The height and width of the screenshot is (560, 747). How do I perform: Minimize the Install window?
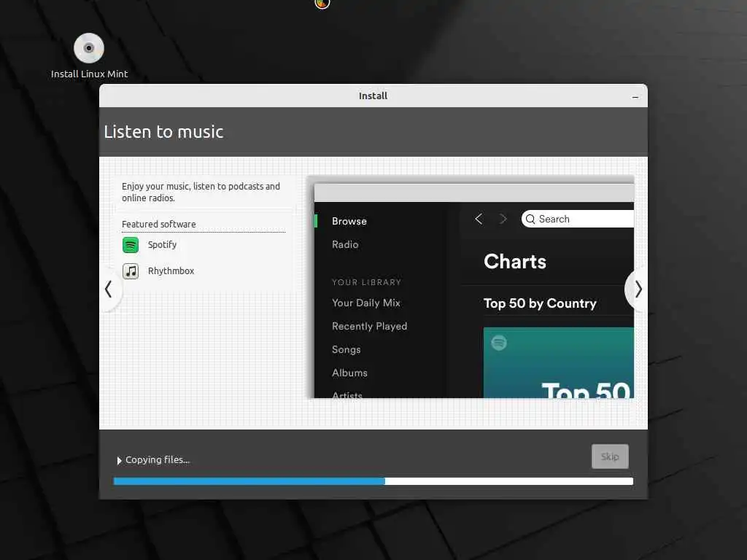pos(635,97)
